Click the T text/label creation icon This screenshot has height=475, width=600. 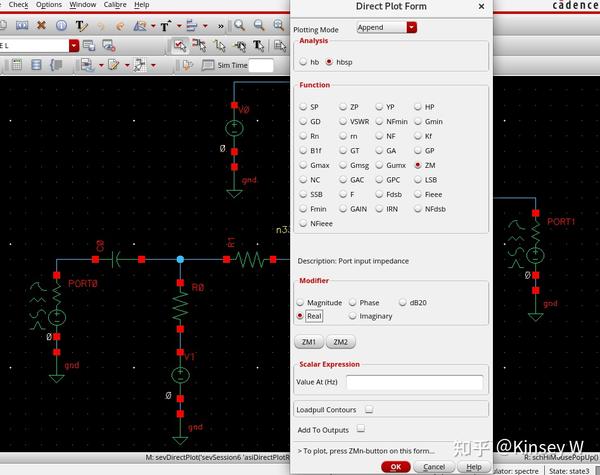tap(165, 26)
